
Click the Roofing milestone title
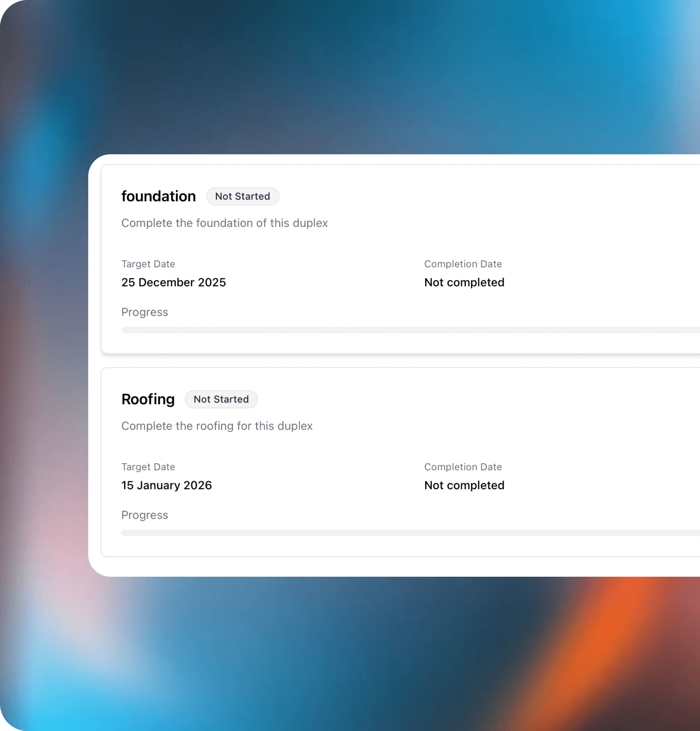pos(148,399)
